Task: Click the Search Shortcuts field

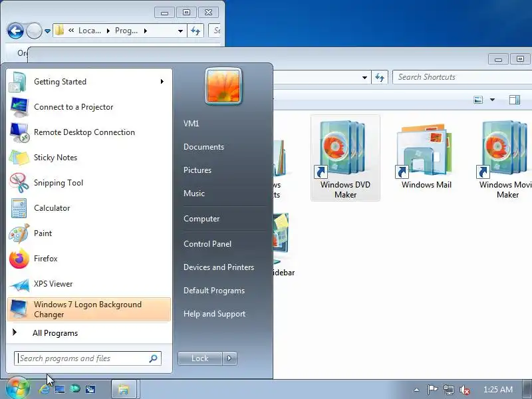Action: pyautogui.click(x=462, y=77)
